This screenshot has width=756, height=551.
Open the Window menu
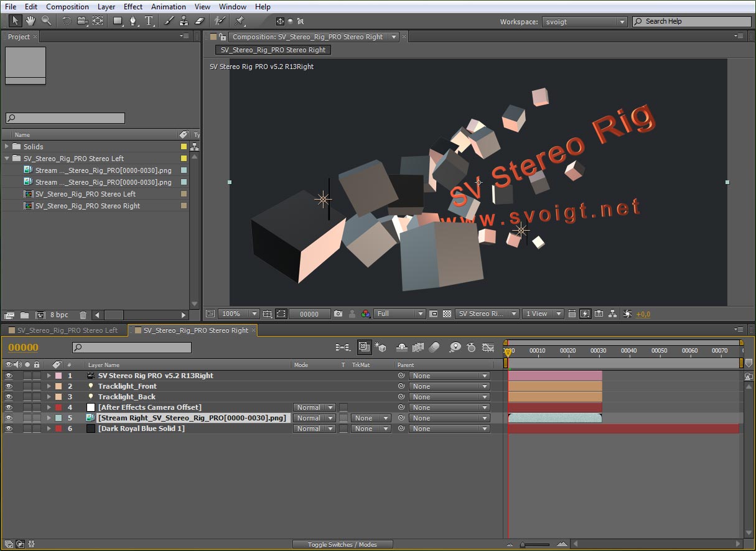[x=232, y=7]
